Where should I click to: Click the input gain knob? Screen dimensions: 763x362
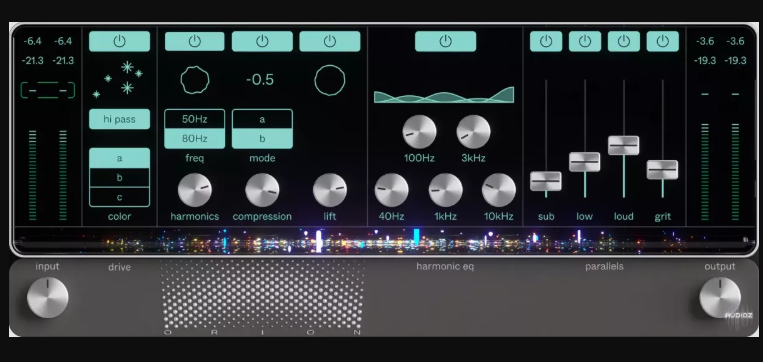(48, 297)
